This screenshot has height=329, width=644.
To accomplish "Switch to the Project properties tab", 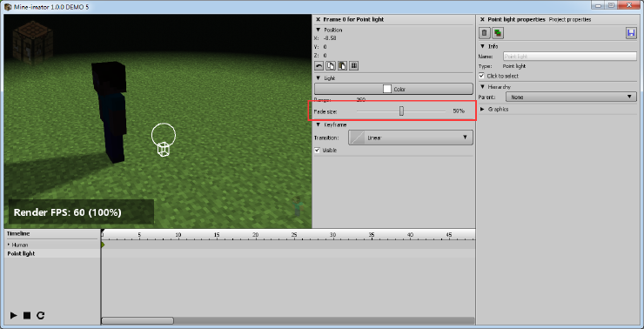I will click(x=570, y=19).
